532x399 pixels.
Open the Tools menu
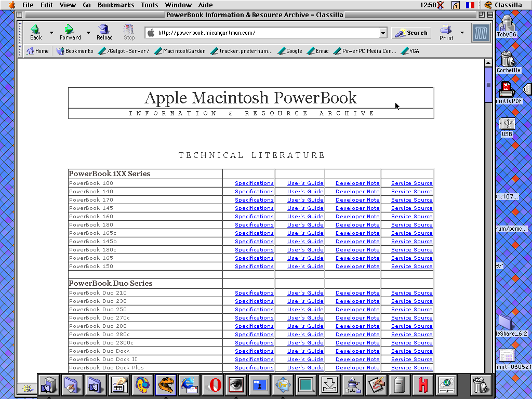[x=150, y=5]
